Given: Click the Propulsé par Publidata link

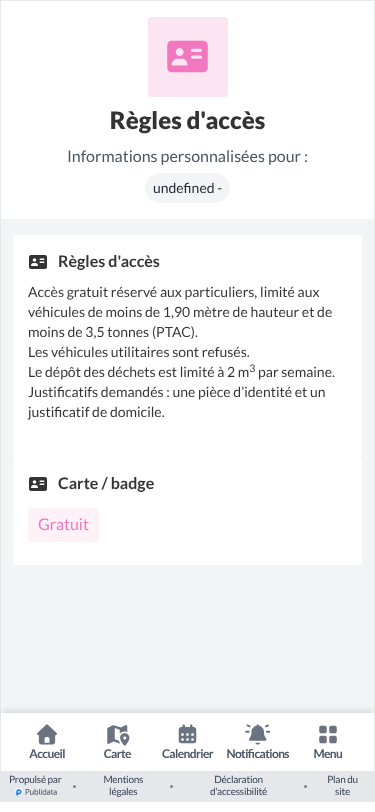Looking at the screenshot, I should 36,786.
